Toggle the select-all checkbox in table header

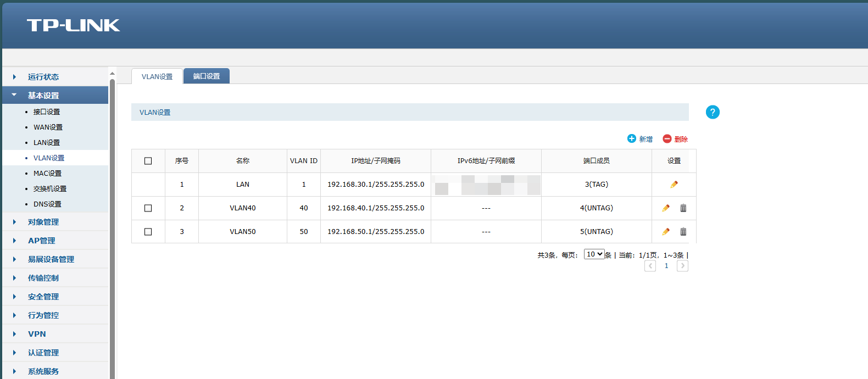[x=148, y=161]
